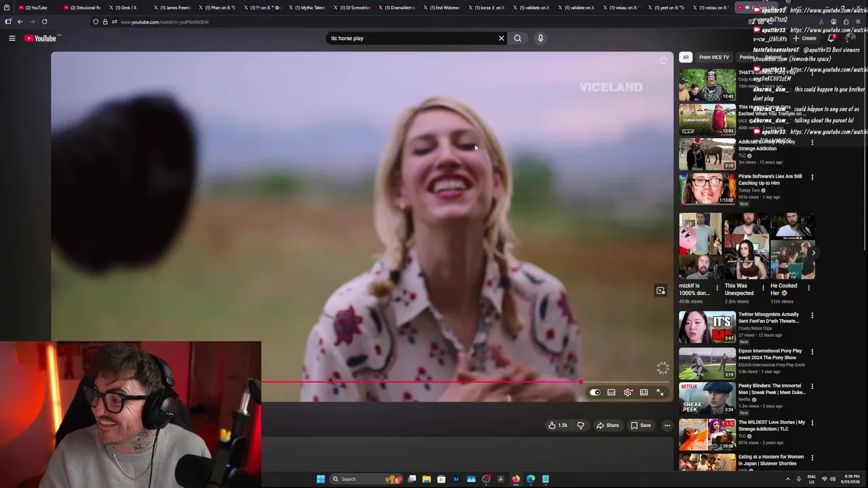Open options for 'WILDEST Love Stories' video
This screenshot has width=868, height=488.
(812, 423)
